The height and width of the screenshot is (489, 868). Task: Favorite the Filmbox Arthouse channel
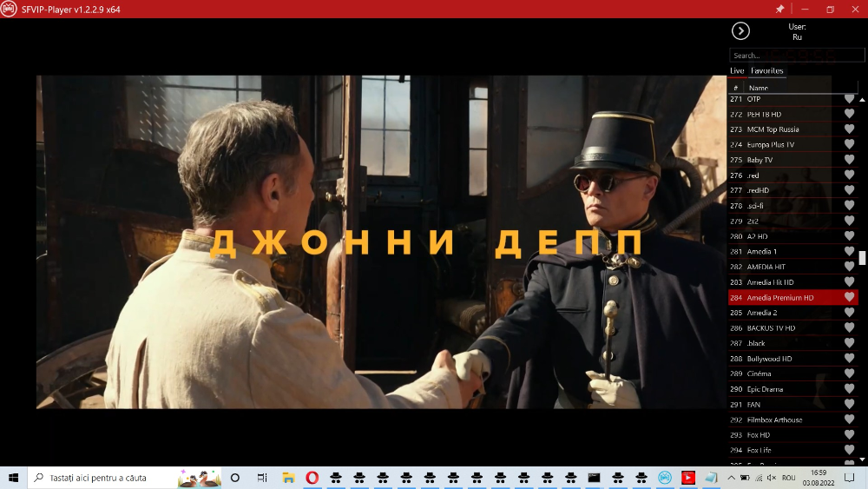point(849,420)
